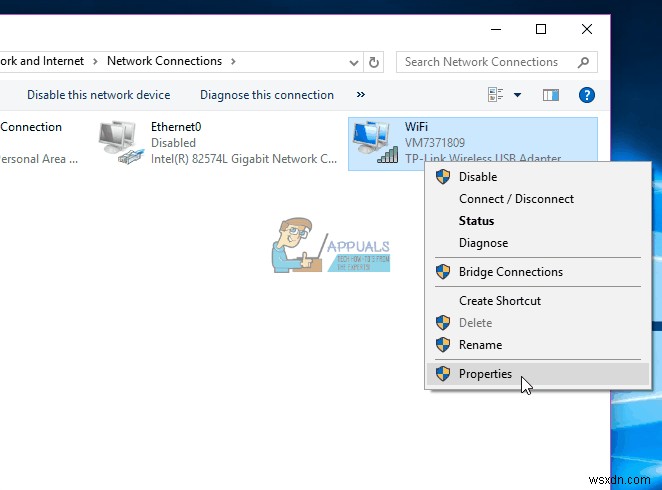Click the Network and Internet breadcrumb segment
Screen dimensions: 662x490
[x=42, y=61]
